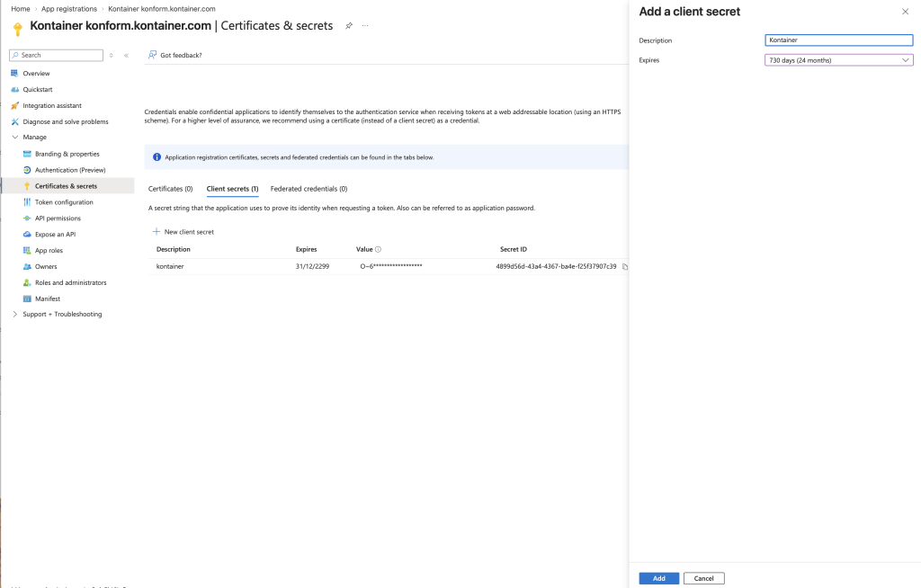Open the more options ellipsis in header

tap(365, 26)
